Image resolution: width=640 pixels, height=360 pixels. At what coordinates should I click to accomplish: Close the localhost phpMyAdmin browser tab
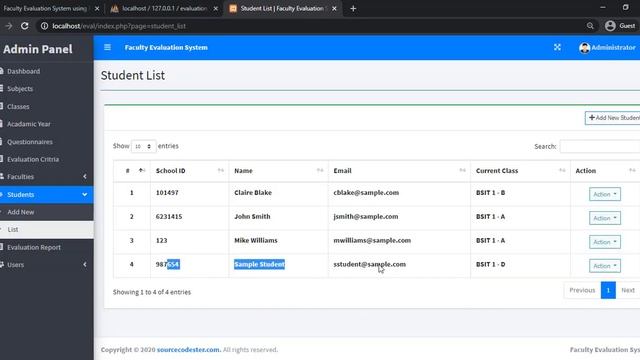pyautogui.click(x=216, y=9)
